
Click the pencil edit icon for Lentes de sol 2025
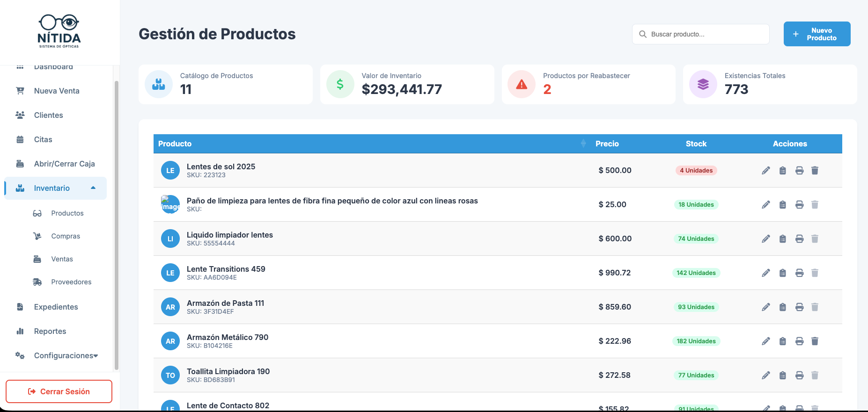coord(765,171)
